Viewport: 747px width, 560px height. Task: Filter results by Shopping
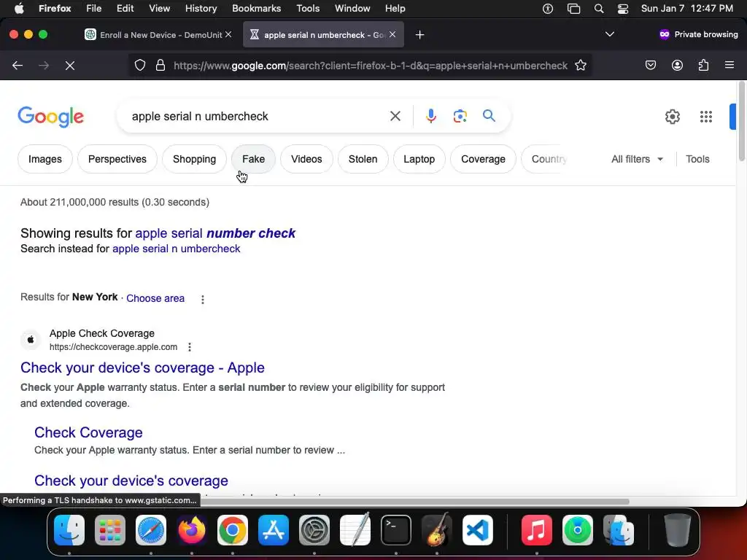(x=194, y=159)
